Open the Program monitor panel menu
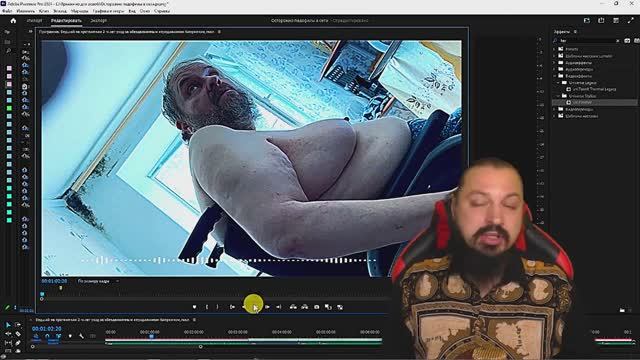Image resolution: width=640 pixels, height=360 pixels. [x=219, y=31]
